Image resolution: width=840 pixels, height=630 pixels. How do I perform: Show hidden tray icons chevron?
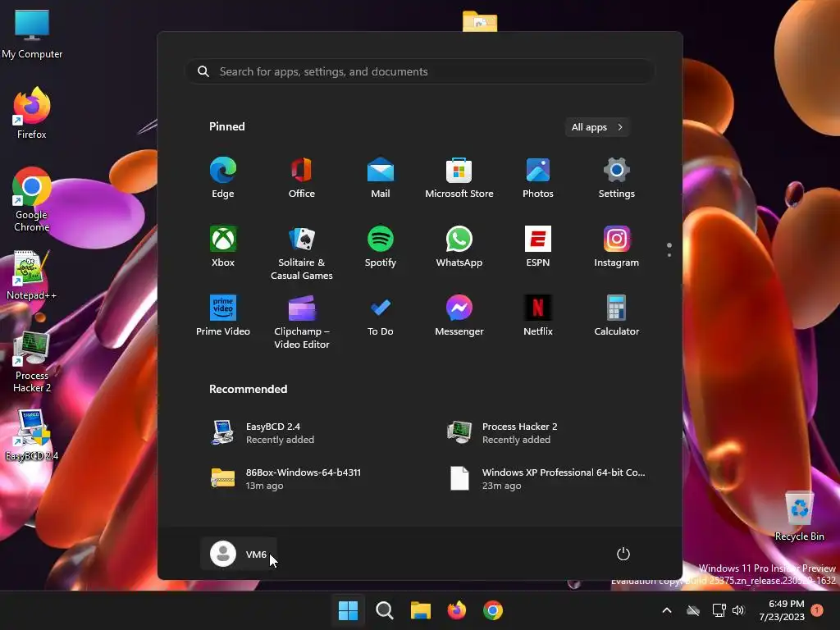[x=667, y=610]
